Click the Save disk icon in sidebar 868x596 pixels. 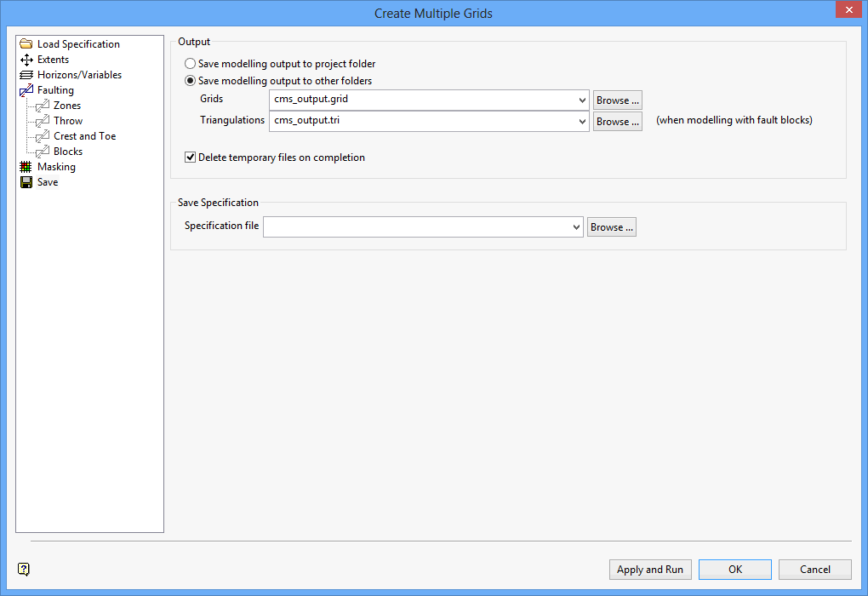[x=25, y=181]
